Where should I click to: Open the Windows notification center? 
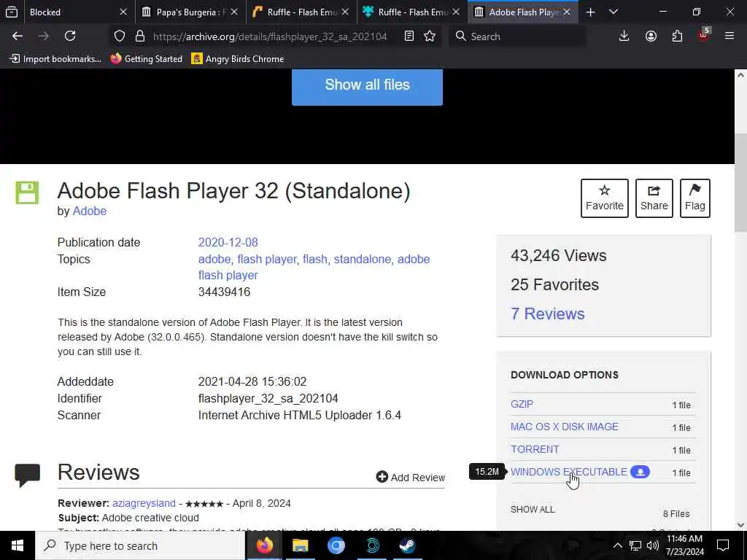pos(723,545)
